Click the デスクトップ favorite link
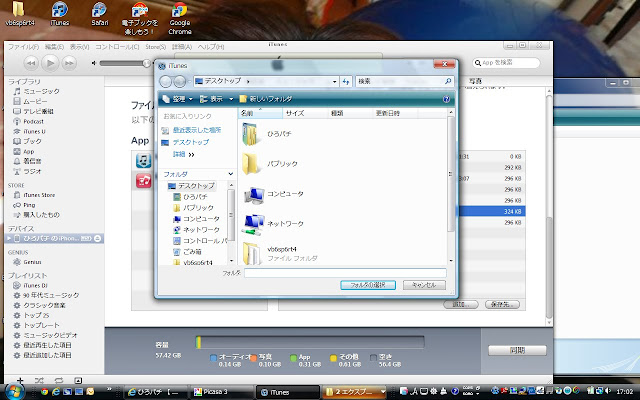640x400 pixels. [191, 142]
